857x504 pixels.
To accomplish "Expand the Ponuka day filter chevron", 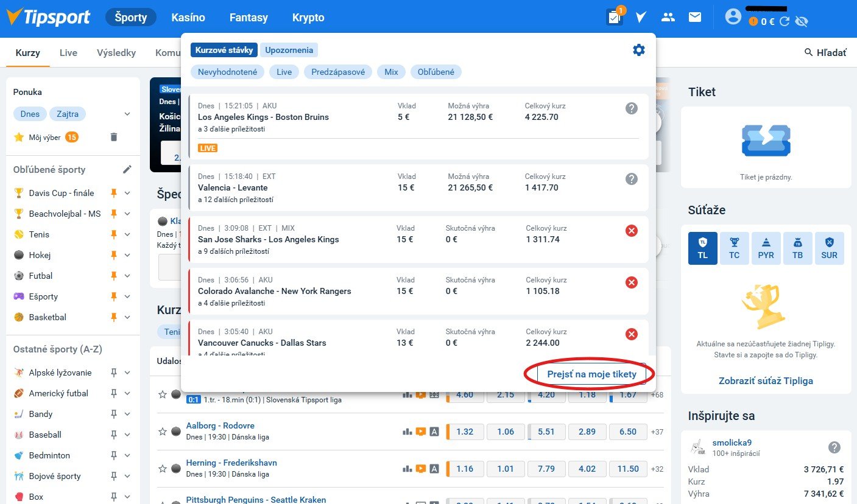I will click(x=127, y=114).
